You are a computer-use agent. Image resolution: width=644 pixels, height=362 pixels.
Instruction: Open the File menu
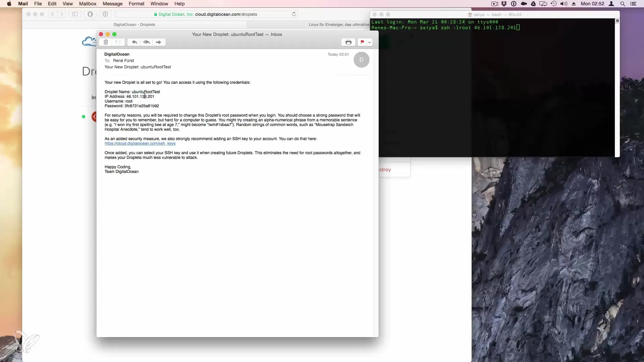[38, 4]
